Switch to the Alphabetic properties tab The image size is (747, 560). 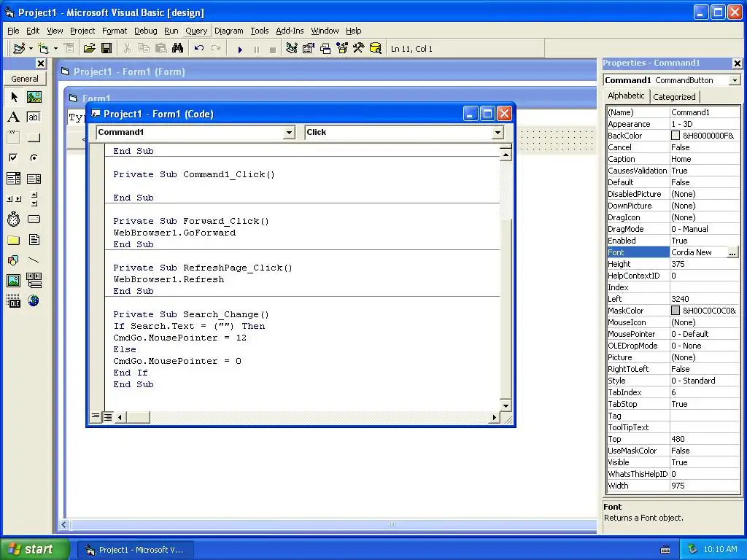[626, 96]
